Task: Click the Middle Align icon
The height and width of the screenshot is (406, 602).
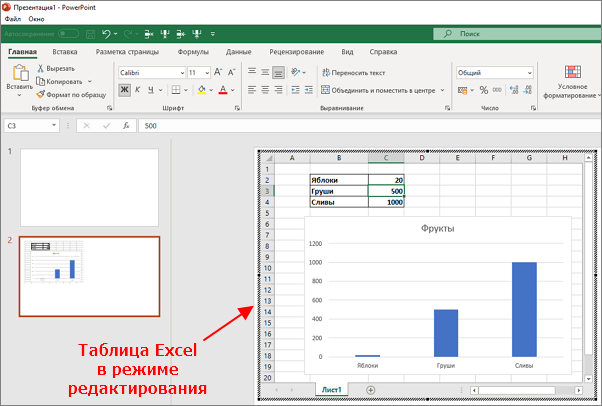Action: [x=265, y=72]
